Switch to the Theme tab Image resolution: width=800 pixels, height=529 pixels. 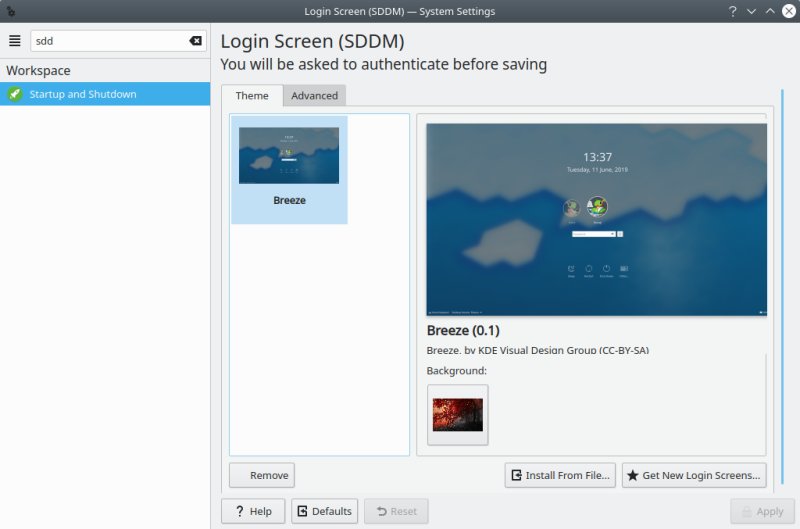coord(252,96)
